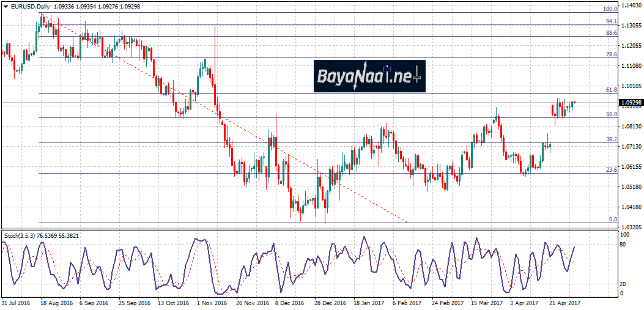
Task: Click the 1.03205 price on the scale
Action: point(631,227)
